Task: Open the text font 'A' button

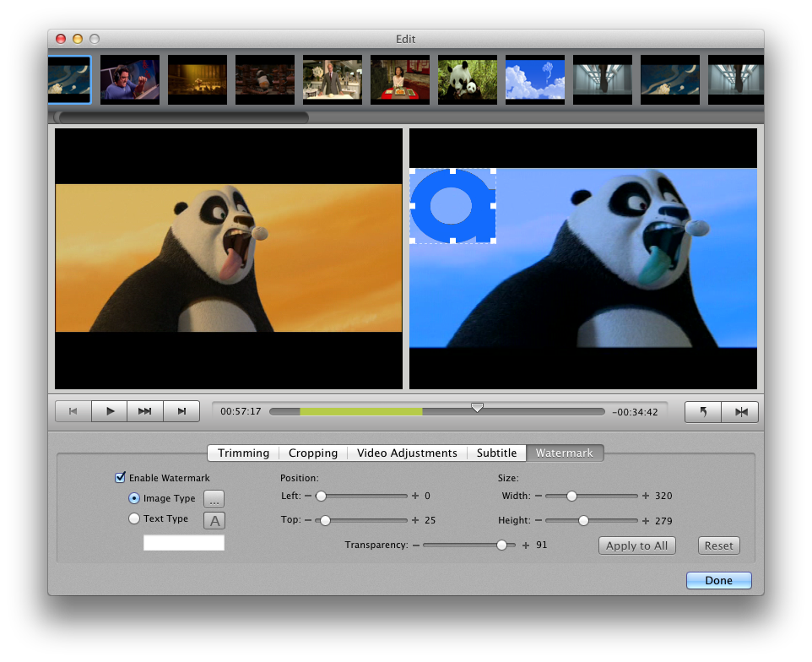Action: tap(214, 520)
